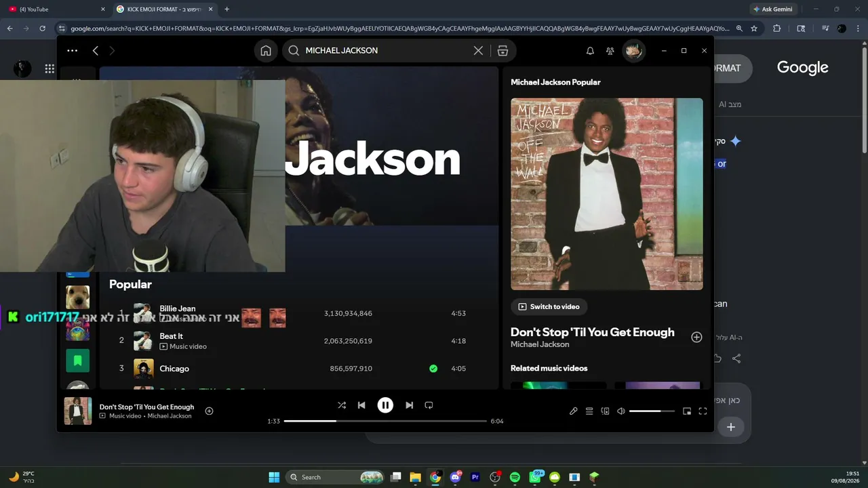Seek within the song progress bar
Viewport: 868px width, 488px height.
(x=385, y=421)
